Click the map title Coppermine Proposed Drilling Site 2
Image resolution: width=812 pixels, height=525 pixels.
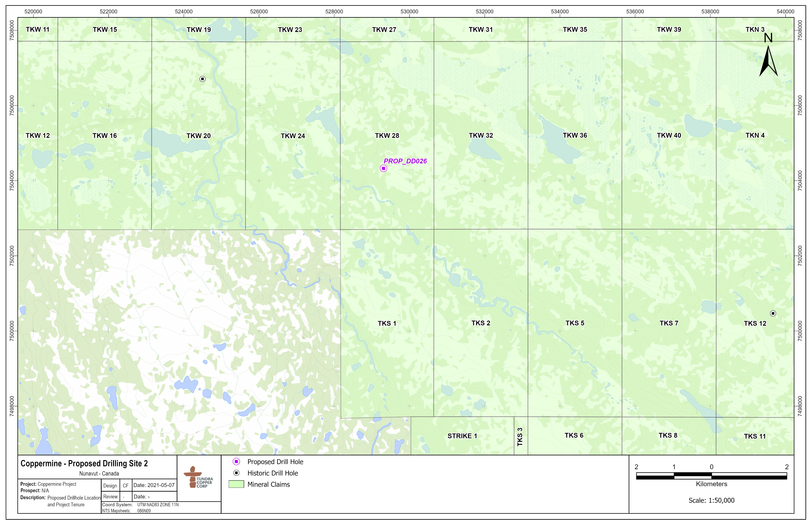pyautogui.click(x=84, y=464)
